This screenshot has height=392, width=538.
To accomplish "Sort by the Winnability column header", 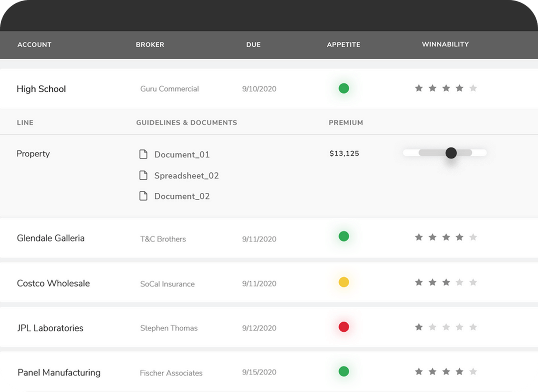I will pos(445,44).
